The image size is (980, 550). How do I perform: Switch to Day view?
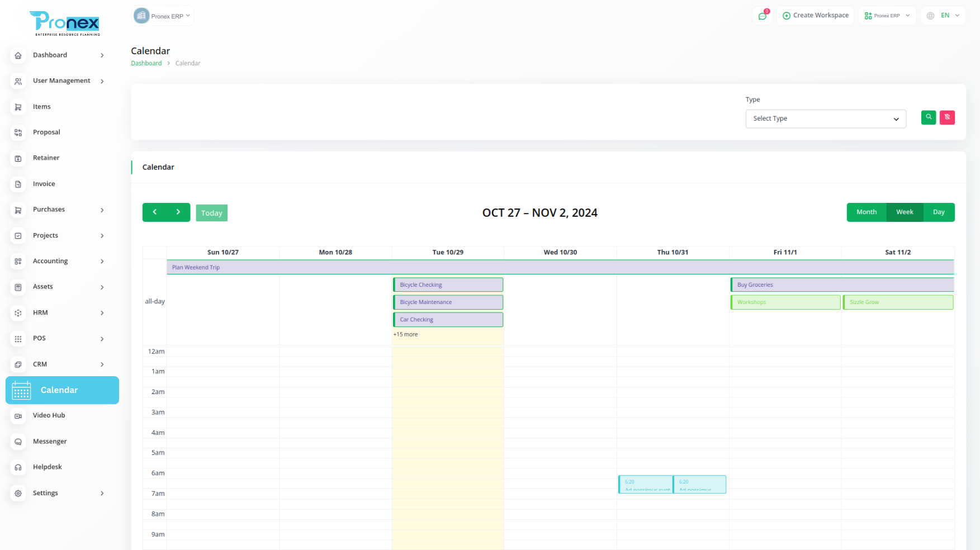pyautogui.click(x=939, y=212)
